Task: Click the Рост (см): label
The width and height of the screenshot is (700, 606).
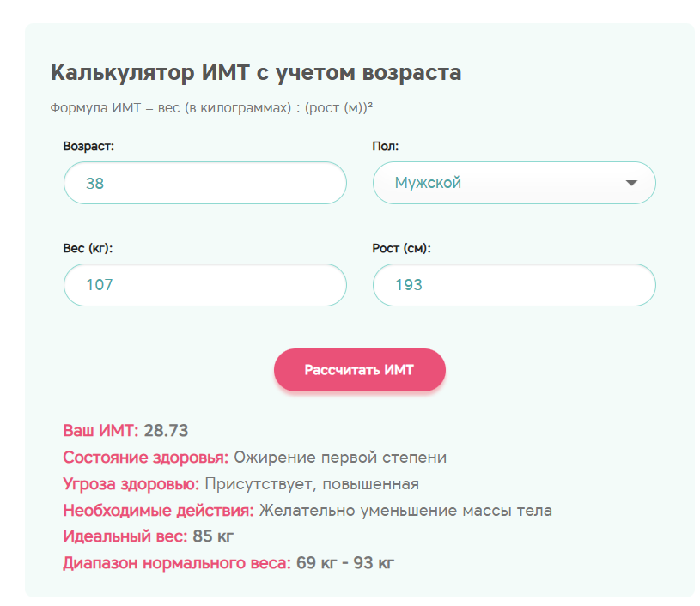Action: click(x=401, y=248)
